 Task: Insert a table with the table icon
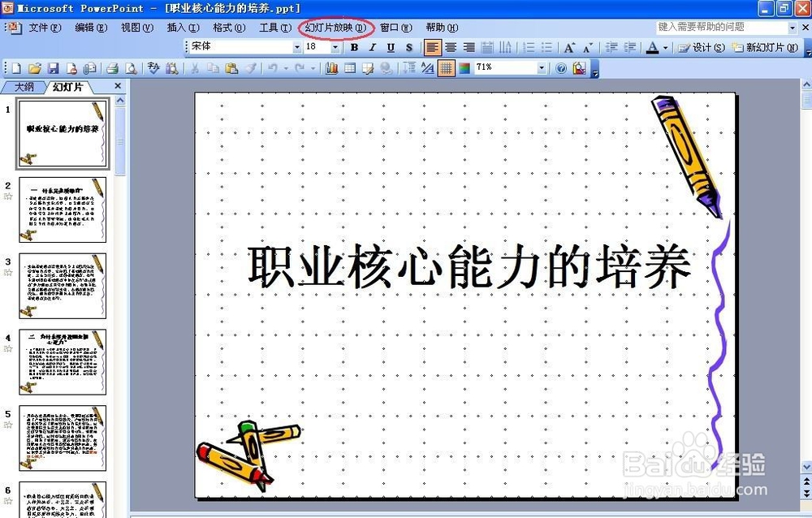click(x=349, y=68)
